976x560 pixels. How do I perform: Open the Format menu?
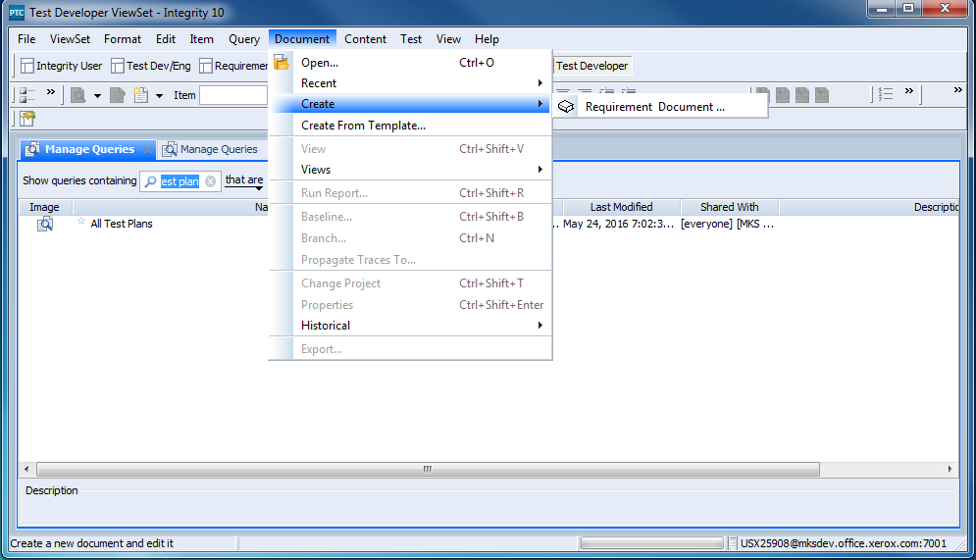click(123, 39)
